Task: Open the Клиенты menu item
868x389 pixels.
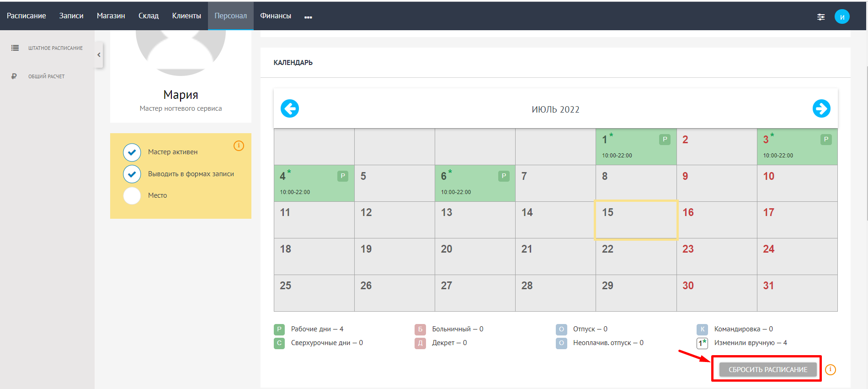Action: pyautogui.click(x=186, y=16)
